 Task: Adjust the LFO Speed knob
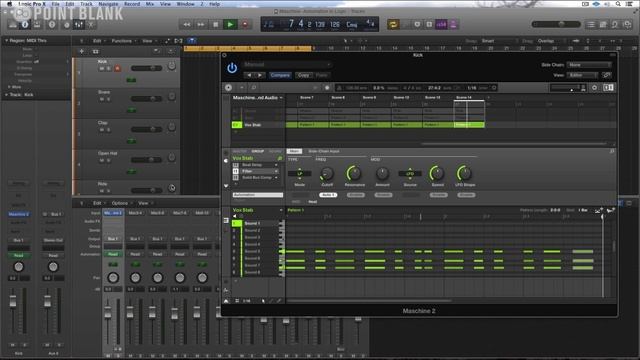click(x=437, y=174)
